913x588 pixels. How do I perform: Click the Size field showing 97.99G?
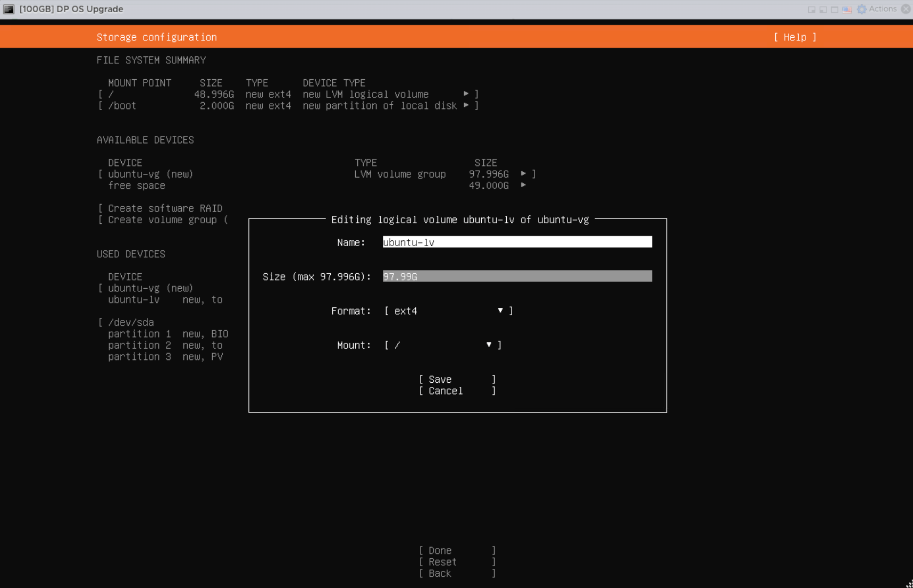pos(517,276)
